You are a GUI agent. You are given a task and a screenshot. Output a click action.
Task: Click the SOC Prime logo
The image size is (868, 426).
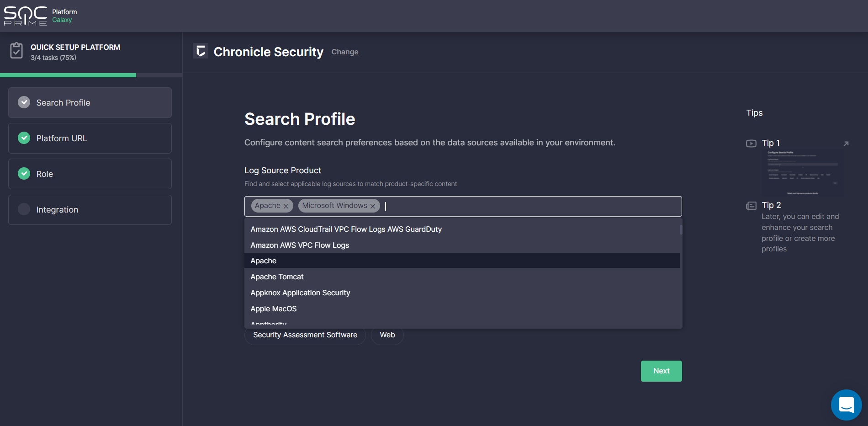coord(26,16)
